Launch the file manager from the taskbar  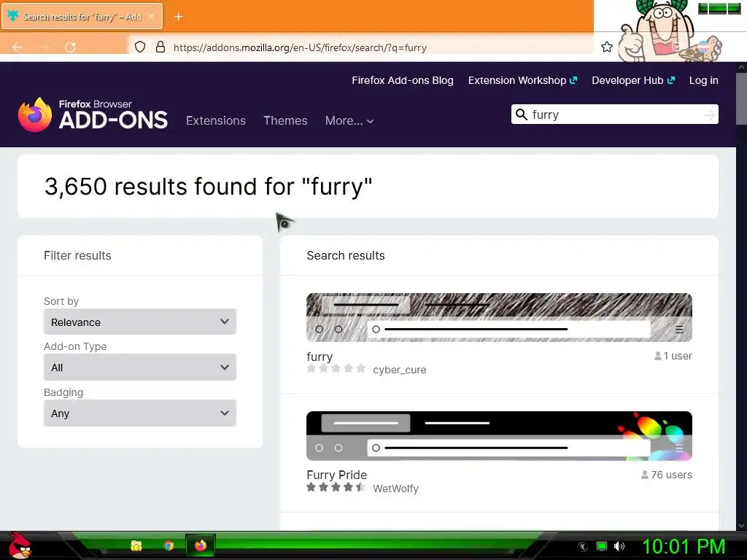[x=136, y=545]
